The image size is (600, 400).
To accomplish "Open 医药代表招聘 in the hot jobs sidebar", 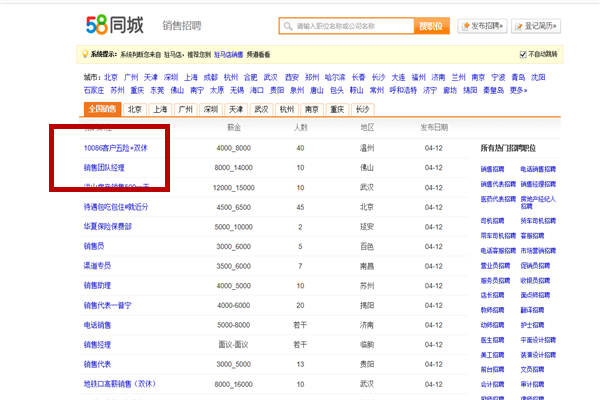I will (498, 199).
